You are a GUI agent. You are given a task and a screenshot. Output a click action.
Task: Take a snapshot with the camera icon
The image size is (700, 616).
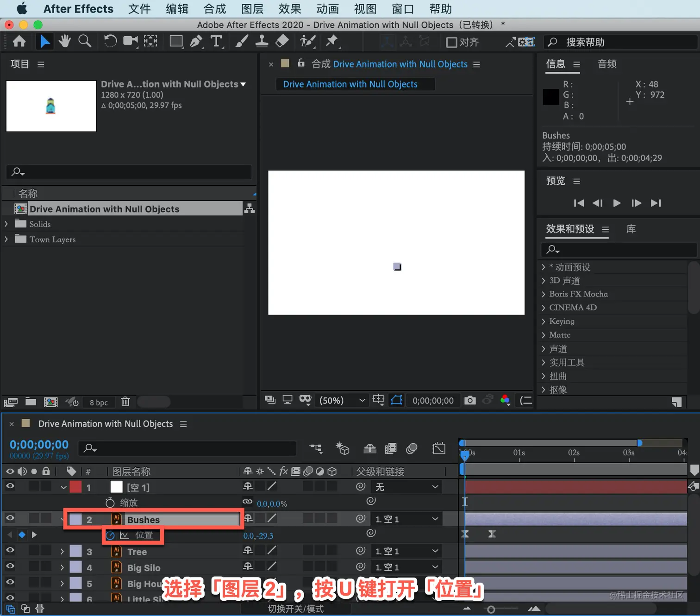point(470,400)
